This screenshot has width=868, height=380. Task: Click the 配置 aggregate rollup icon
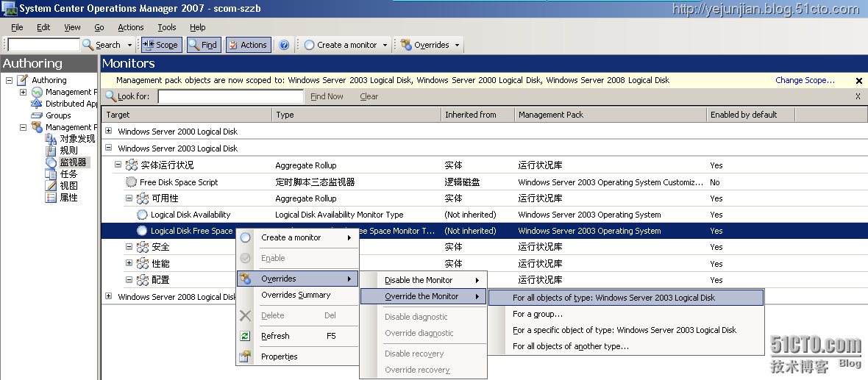[143, 279]
